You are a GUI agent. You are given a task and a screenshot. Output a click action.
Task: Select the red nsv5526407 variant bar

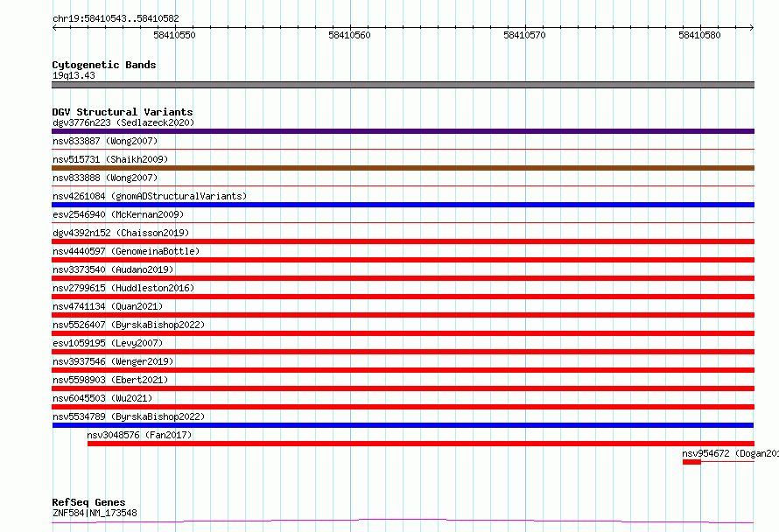coord(403,333)
